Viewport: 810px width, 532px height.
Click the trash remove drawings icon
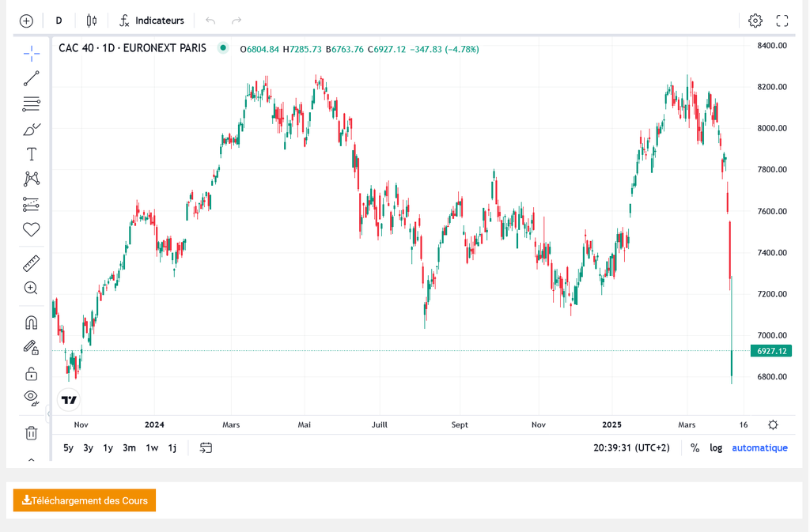coord(32,433)
